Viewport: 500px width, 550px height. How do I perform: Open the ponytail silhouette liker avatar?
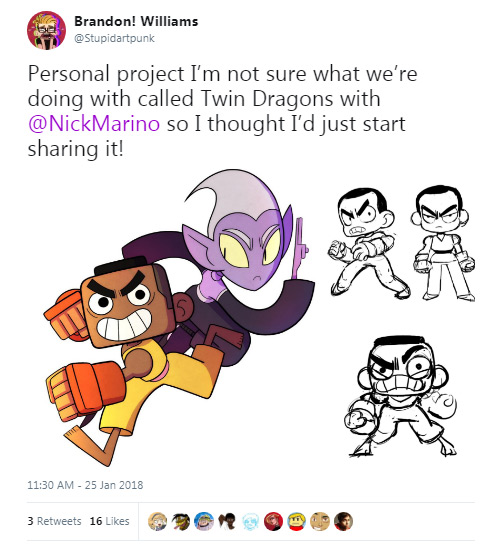227,521
